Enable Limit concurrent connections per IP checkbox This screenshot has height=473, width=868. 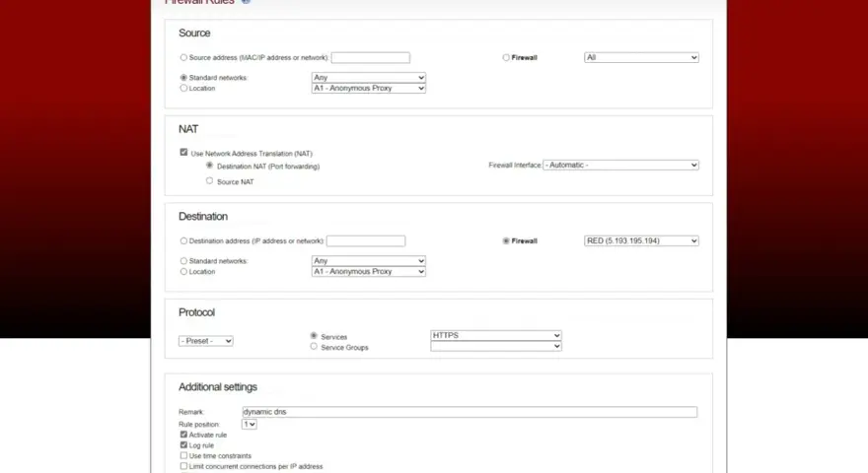pyautogui.click(x=183, y=466)
